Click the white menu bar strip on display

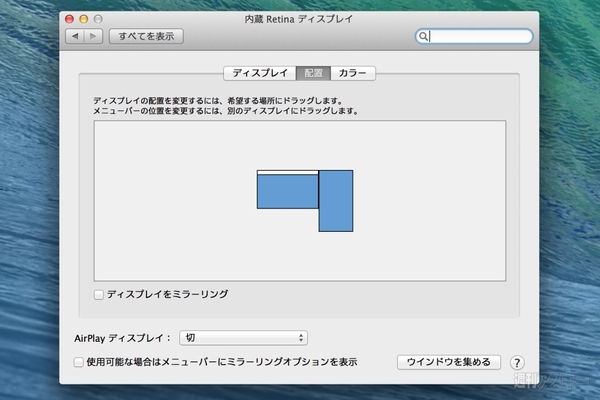288,173
